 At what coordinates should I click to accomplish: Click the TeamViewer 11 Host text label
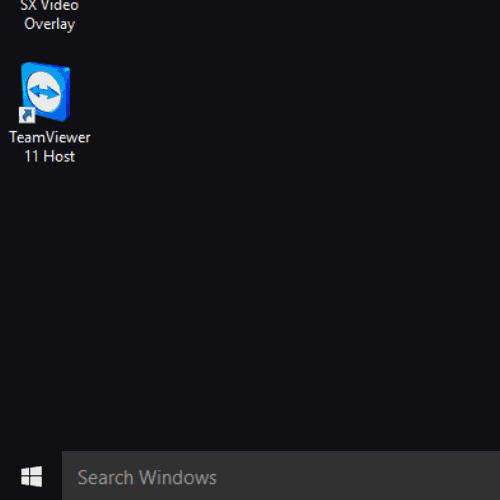pyautogui.click(x=50, y=147)
